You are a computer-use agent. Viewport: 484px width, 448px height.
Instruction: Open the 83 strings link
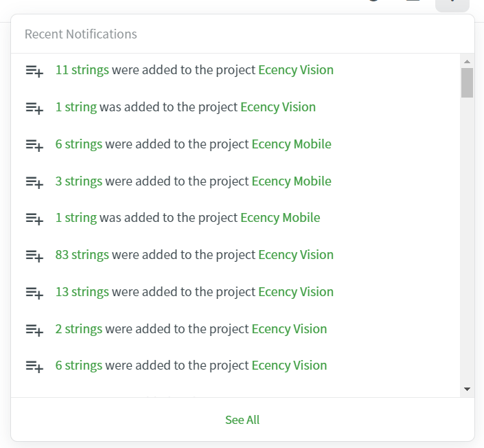tap(82, 255)
